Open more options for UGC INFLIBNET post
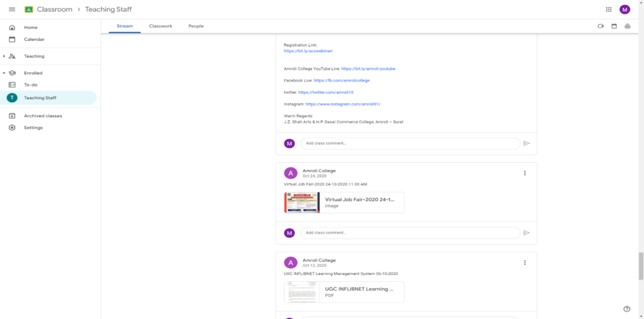644x319 pixels. coord(525,262)
